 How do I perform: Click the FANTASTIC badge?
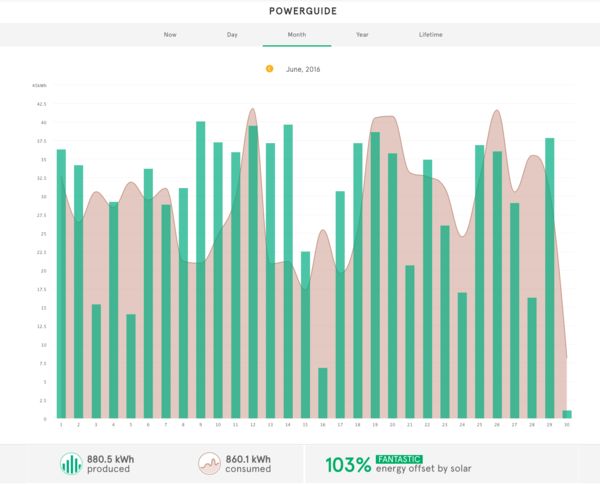point(399,459)
